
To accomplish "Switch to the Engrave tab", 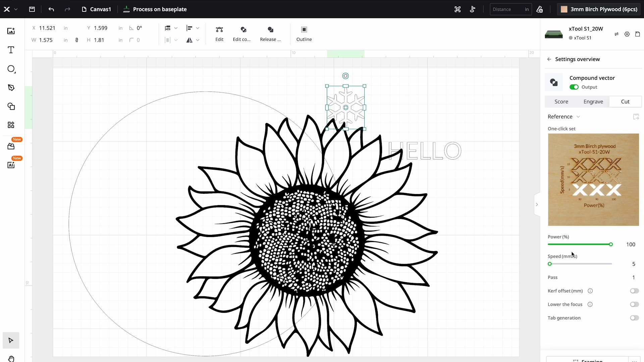I will pyautogui.click(x=593, y=101).
